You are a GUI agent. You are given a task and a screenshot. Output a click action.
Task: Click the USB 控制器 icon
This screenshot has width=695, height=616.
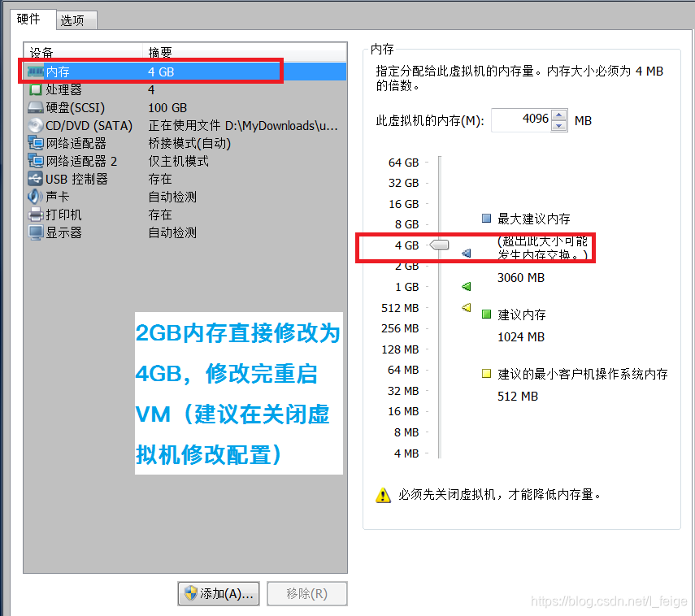pyautogui.click(x=36, y=179)
